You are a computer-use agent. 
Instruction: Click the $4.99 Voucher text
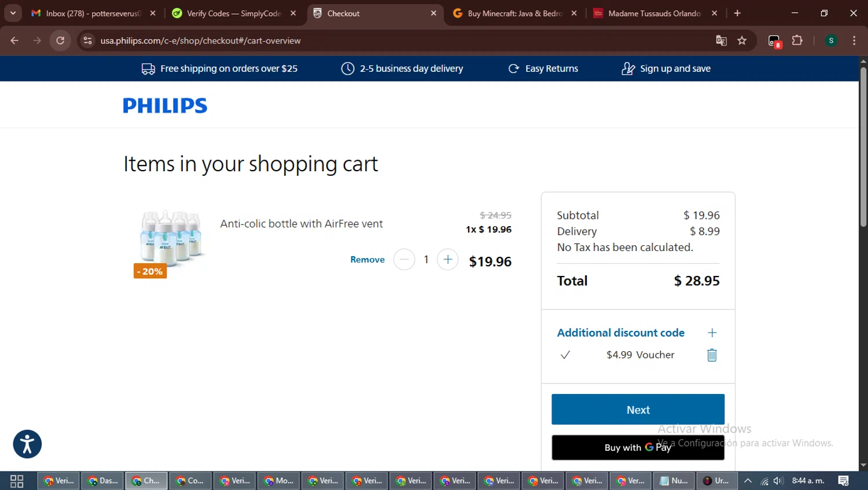[641, 355]
